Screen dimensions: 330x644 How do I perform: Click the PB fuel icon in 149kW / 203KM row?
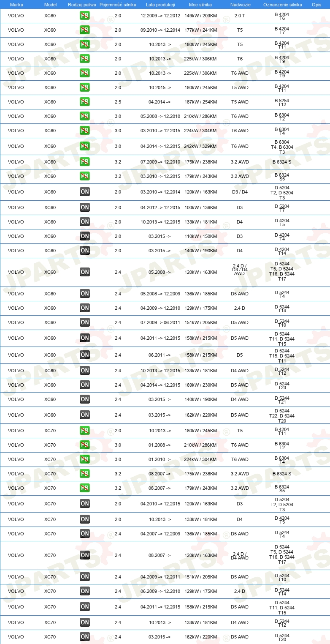pos(84,16)
